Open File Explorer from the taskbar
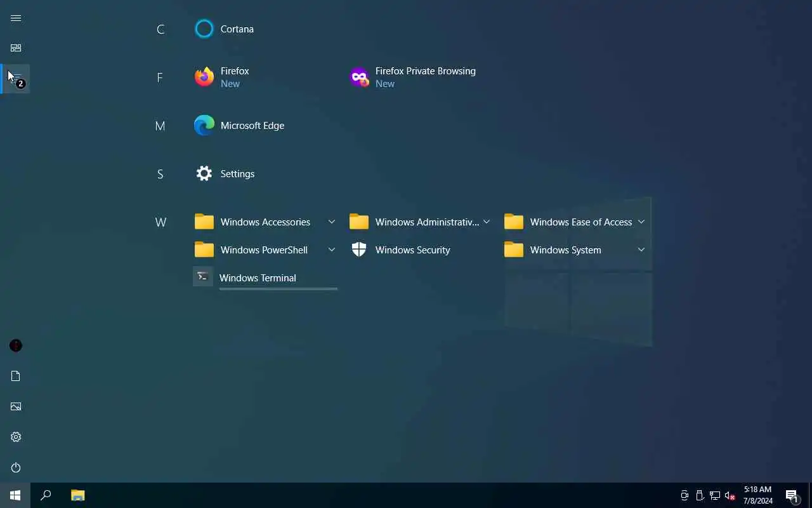 77,495
